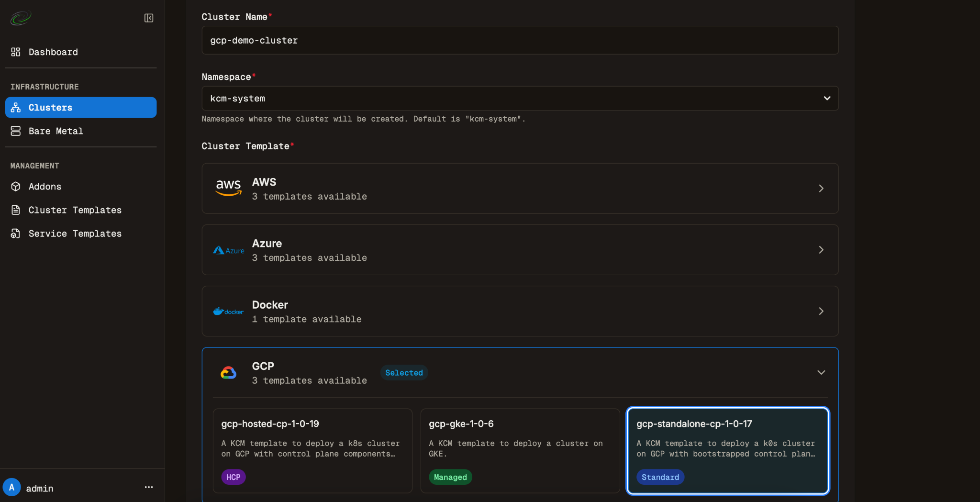The width and height of the screenshot is (980, 502).
Task: Click the GCP cloud logo icon
Action: pos(228,373)
